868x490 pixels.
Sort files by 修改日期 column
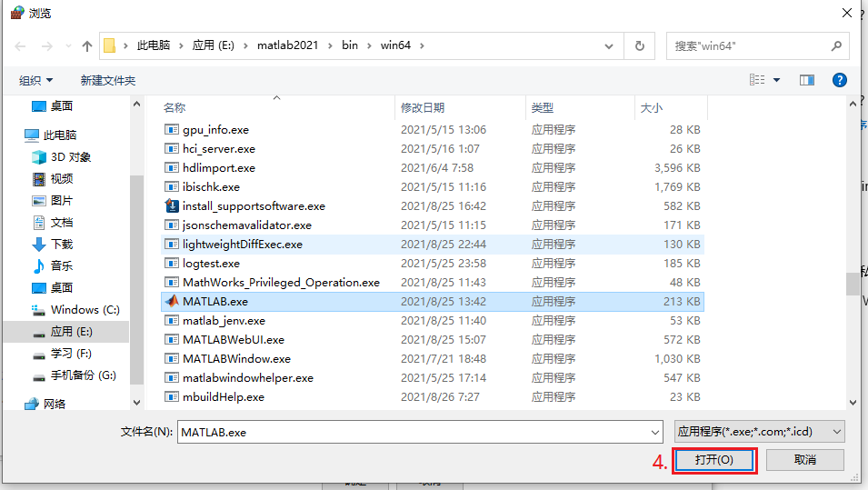coord(423,108)
